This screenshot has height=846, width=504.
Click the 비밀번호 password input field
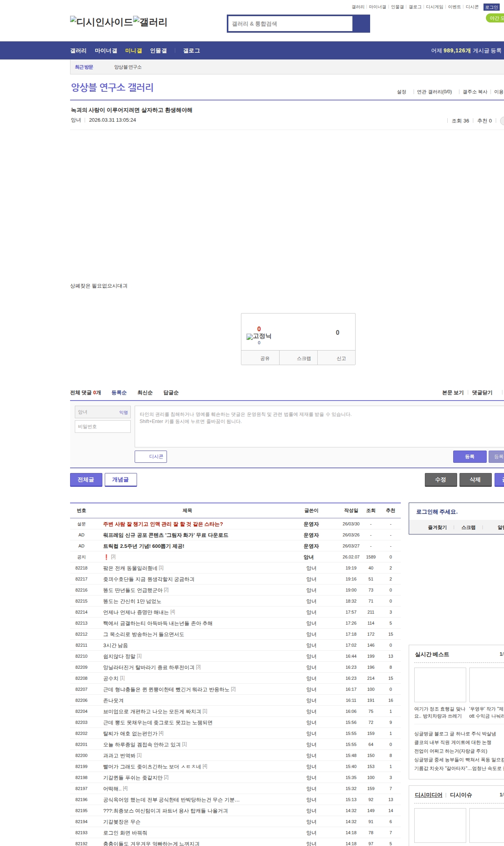pos(103,427)
